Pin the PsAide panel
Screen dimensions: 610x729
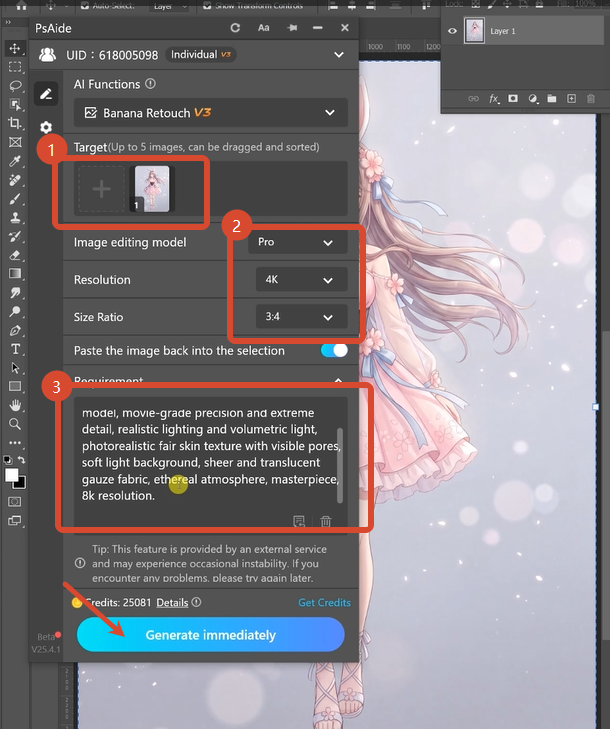tap(292, 28)
